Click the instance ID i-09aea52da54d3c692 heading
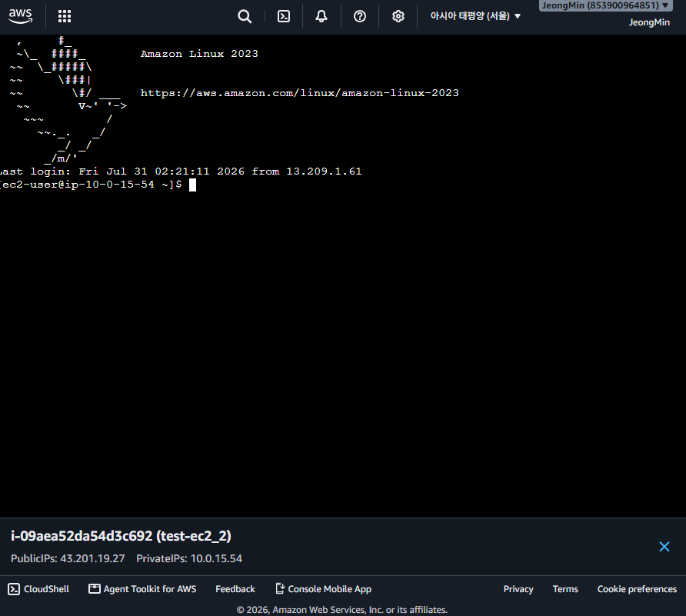This screenshot has width=686, height=616. pos(121,536)
